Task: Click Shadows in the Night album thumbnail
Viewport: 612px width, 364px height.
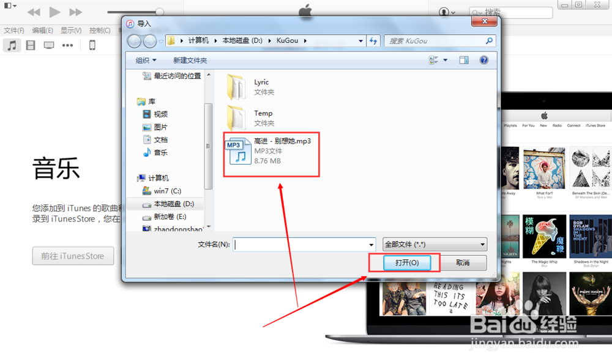Action: click(591, 236)
